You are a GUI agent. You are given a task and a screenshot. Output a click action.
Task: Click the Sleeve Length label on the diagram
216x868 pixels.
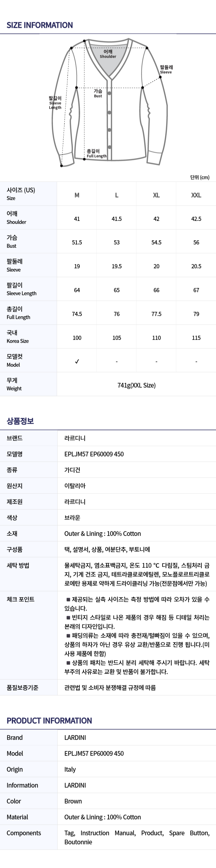tap(55, 103)
